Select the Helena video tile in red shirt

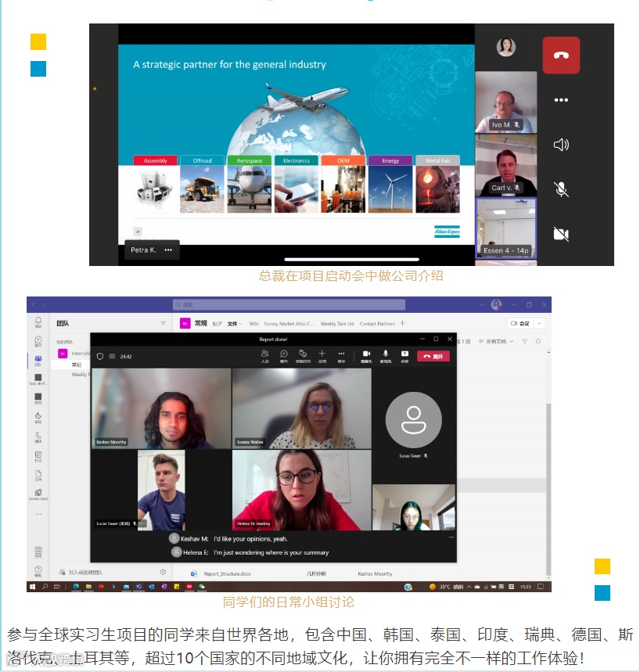[x=302, y=490]
